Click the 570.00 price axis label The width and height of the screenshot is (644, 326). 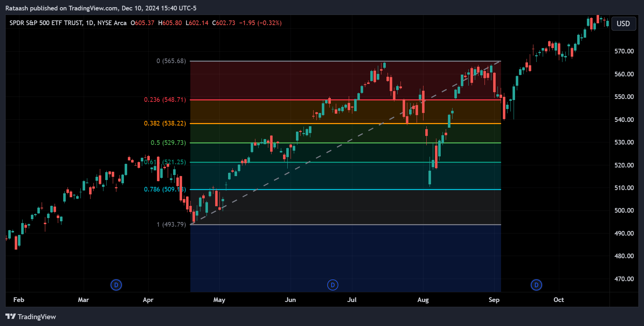(x=624, y=51)
